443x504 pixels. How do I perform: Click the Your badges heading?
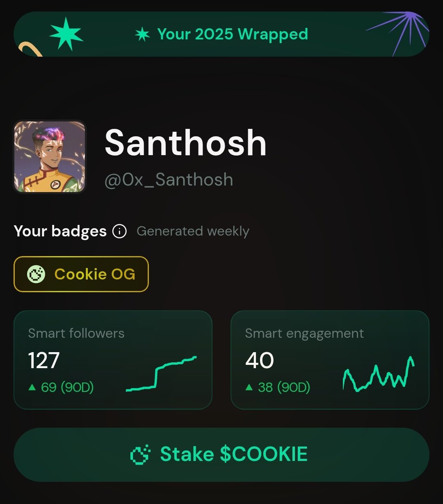click(x=60, y=231)
